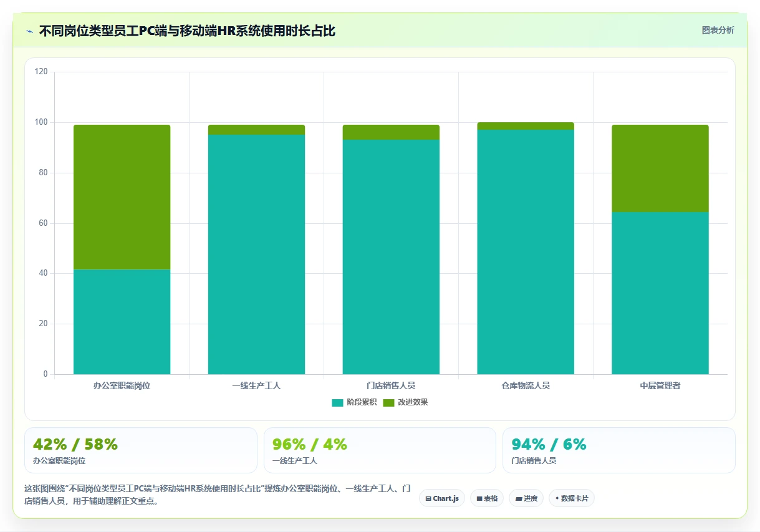
Task: Select the 表格 tag
Action: pos(487,498)
